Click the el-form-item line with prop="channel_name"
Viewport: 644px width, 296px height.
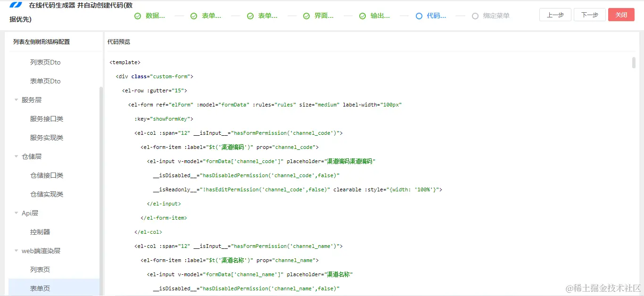[230, 260]
